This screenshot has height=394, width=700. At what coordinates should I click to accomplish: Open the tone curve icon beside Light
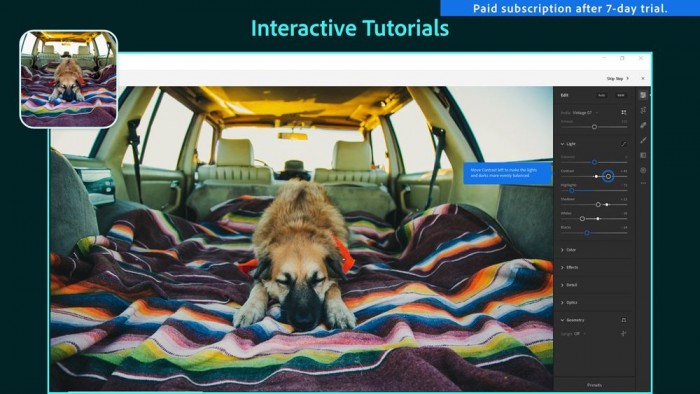coord(624,144)
